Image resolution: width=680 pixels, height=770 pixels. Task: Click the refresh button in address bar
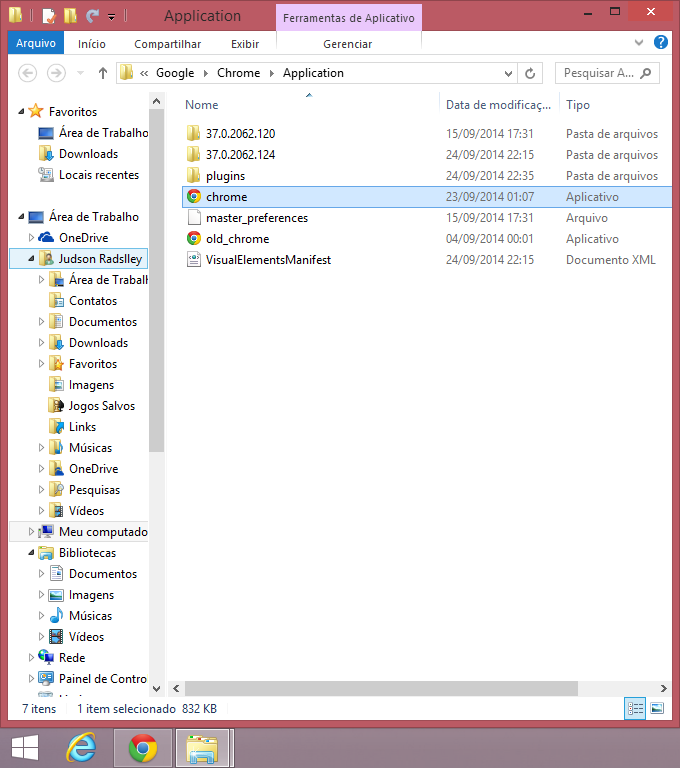click(x=531, y=73)
